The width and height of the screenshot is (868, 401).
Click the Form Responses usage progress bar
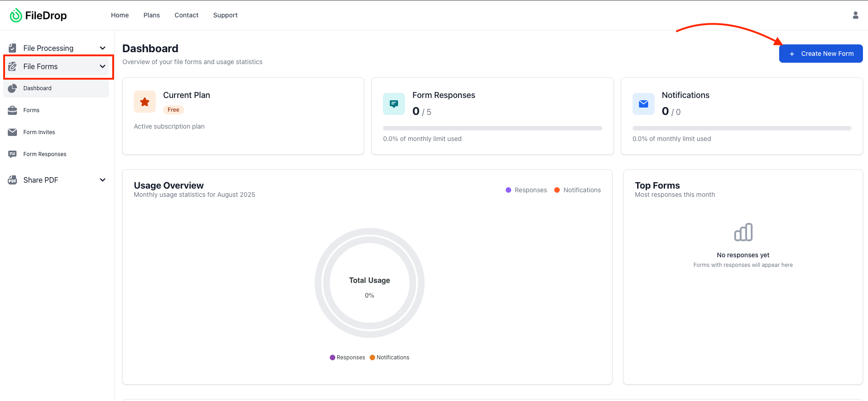tap(492, 128)
